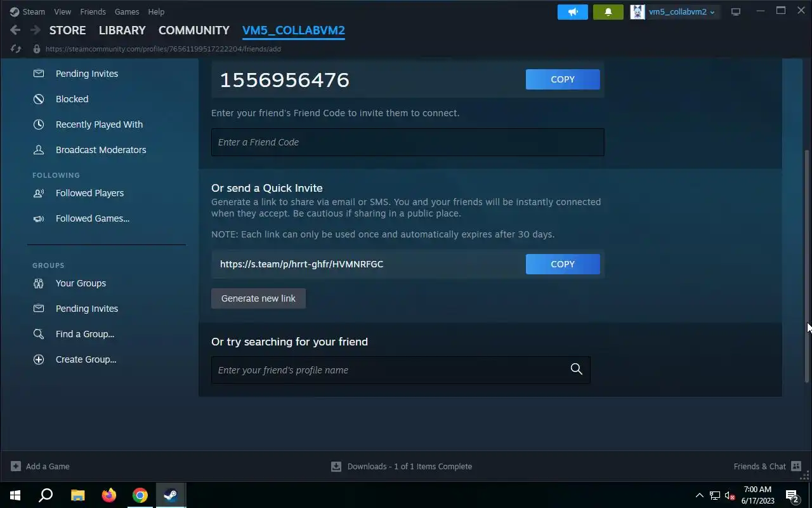Screen dimensions: 812x508
Task: Go to the LIBRARY tab
Action: 122,30
